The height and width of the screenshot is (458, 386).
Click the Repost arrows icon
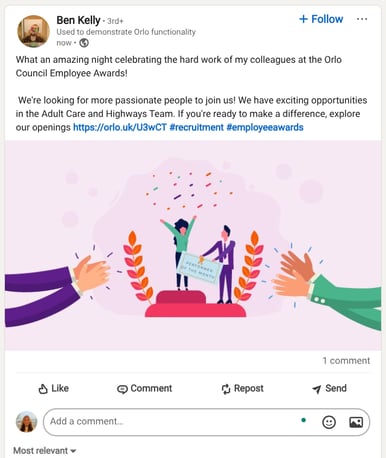[x=226, y=389]
